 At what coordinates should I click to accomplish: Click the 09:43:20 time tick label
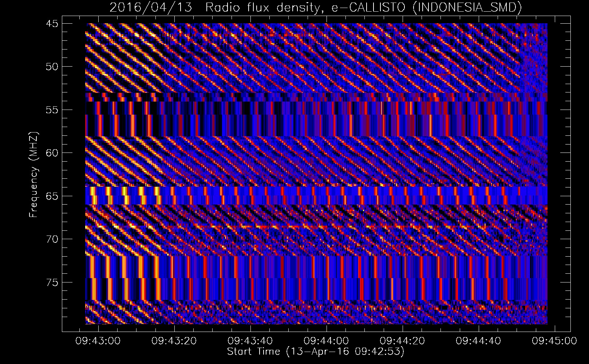tap(174, 341)
